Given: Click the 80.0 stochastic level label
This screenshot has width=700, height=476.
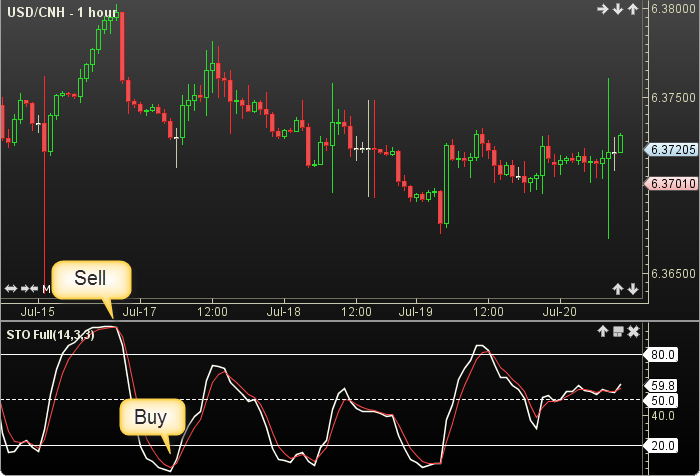Looking at the screenshot, I should [x=662, y=355].
